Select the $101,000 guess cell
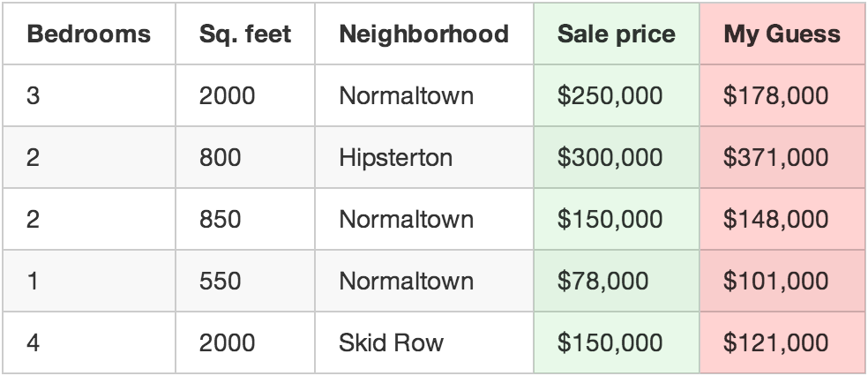The image size is (868, 376). coord(775,282)
